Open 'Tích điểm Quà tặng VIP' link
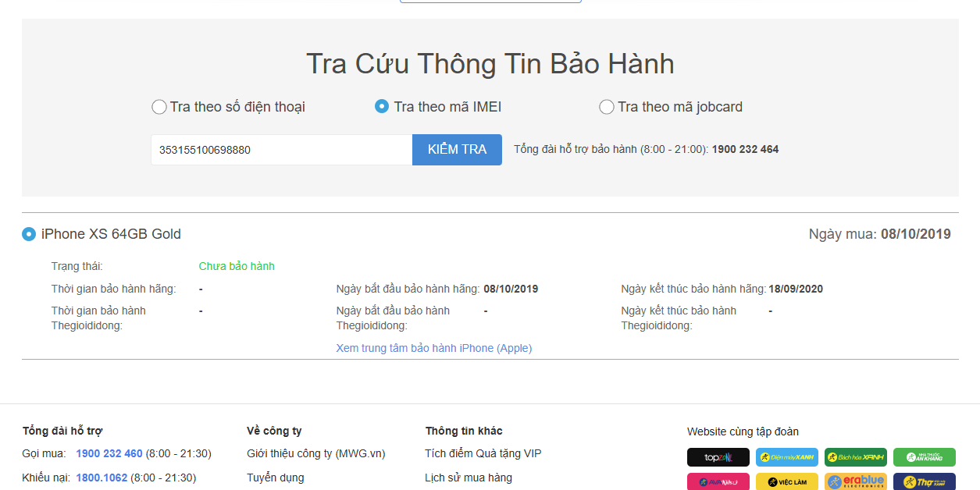 click(x=483, y=453)
